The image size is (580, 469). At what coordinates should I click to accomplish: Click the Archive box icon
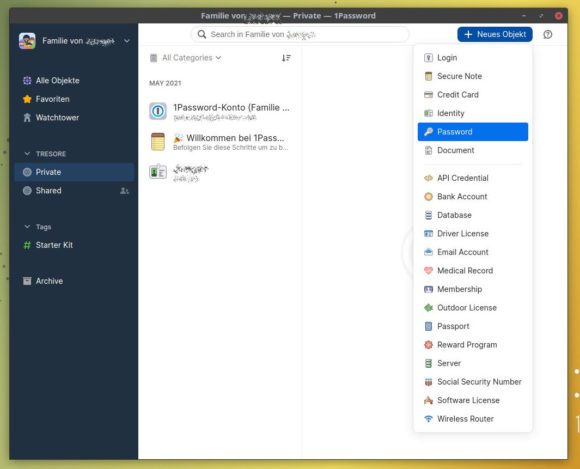(27, 281)
